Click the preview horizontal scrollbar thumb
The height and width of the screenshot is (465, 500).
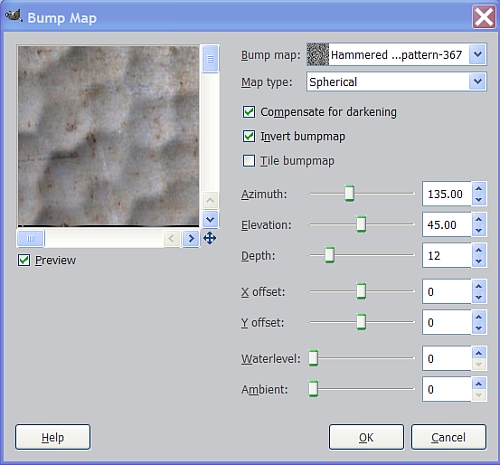(30, 239)
